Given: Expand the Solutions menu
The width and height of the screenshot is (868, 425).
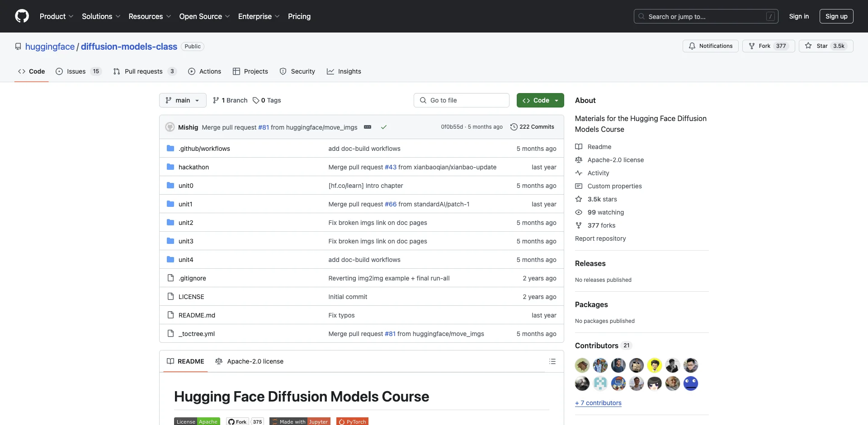Looking at the screenshot, I should (x=101, y=16).
